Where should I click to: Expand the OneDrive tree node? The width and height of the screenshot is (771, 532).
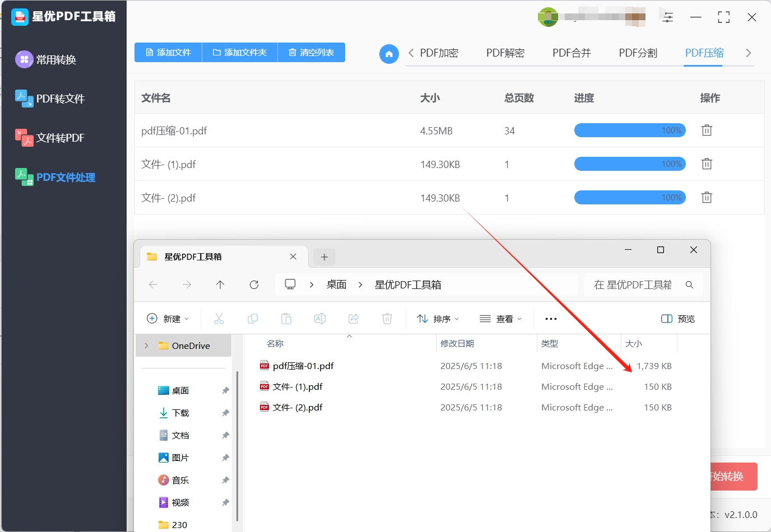tap(146, 346)
